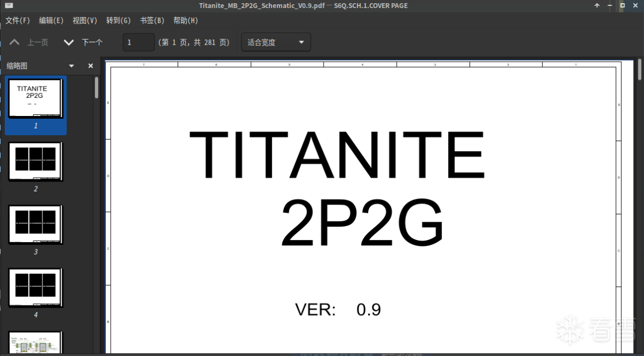Screen dimensions: 644x356
Task: Click the 2P2G text in document
Action: coord(362,222)
